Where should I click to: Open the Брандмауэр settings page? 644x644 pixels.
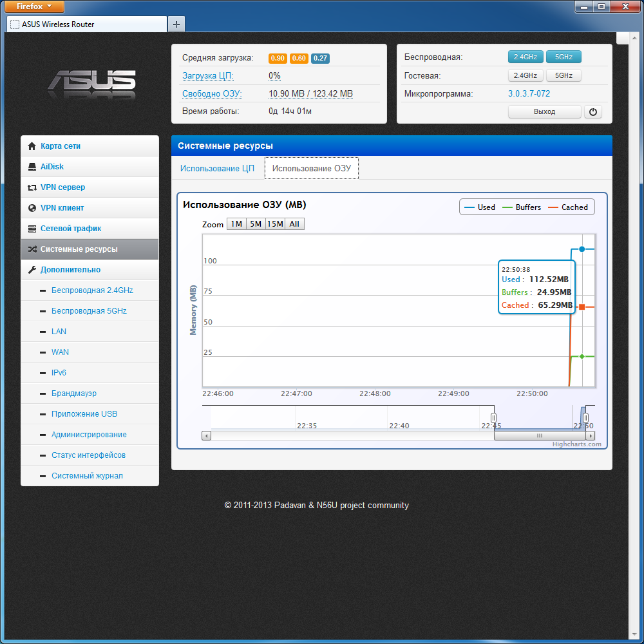(x=90, y=393)
